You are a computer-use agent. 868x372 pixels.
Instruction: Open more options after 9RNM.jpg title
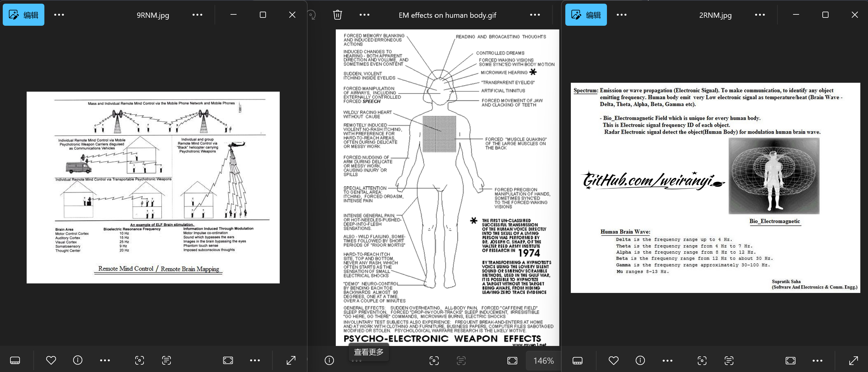coord(197,15)
